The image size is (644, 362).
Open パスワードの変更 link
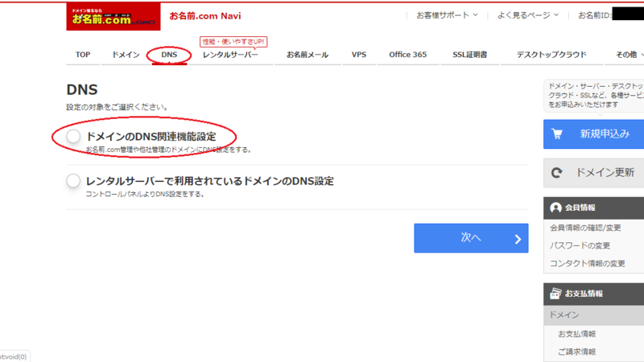pos(580,245)
